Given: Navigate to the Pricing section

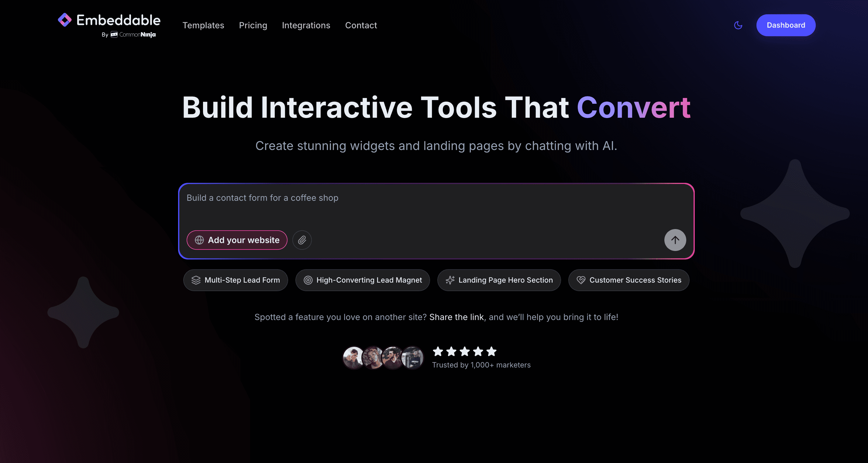Looking at the screenshot, I should click(253, 25).
